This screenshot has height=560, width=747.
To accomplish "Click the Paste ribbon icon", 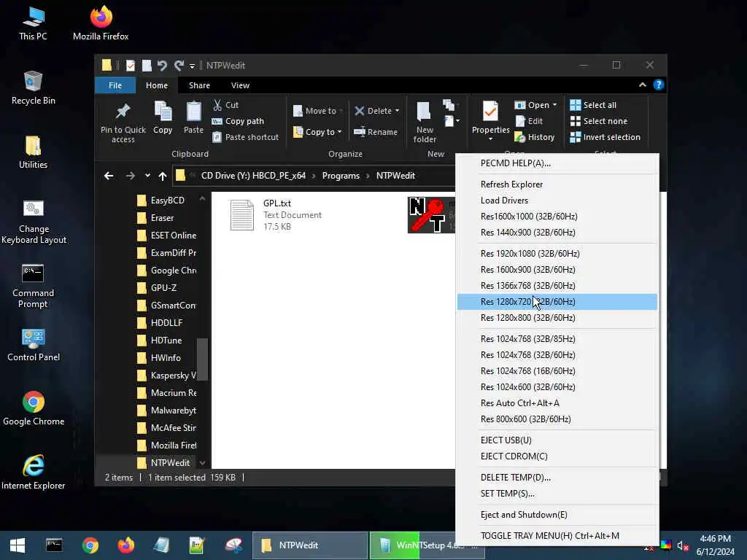I will 193,117.
